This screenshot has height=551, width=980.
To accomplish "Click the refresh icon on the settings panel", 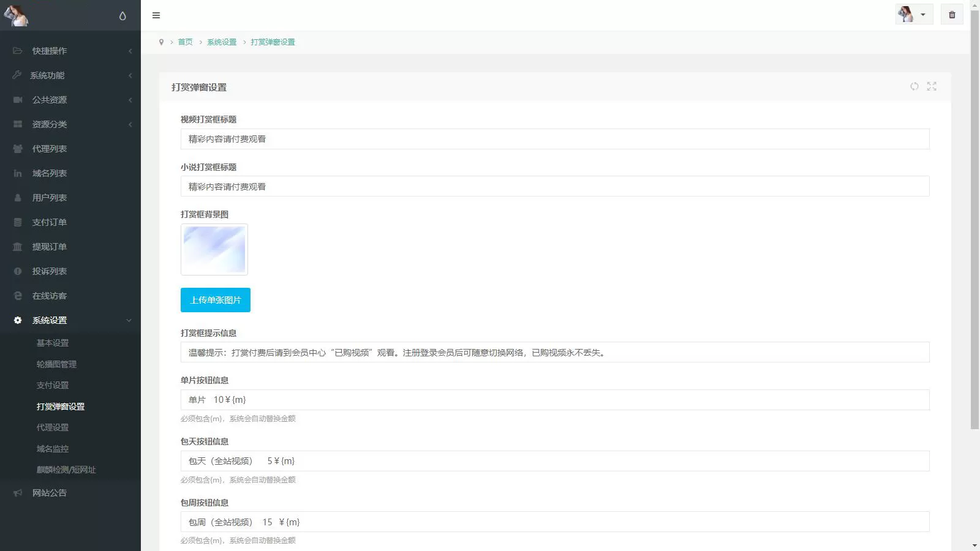I will point(914,86).
